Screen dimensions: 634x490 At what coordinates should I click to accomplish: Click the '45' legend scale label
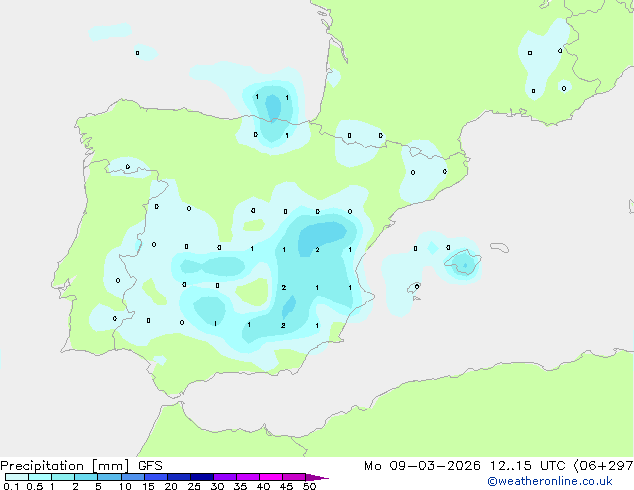pyautogui.click(x=286, y=486)
